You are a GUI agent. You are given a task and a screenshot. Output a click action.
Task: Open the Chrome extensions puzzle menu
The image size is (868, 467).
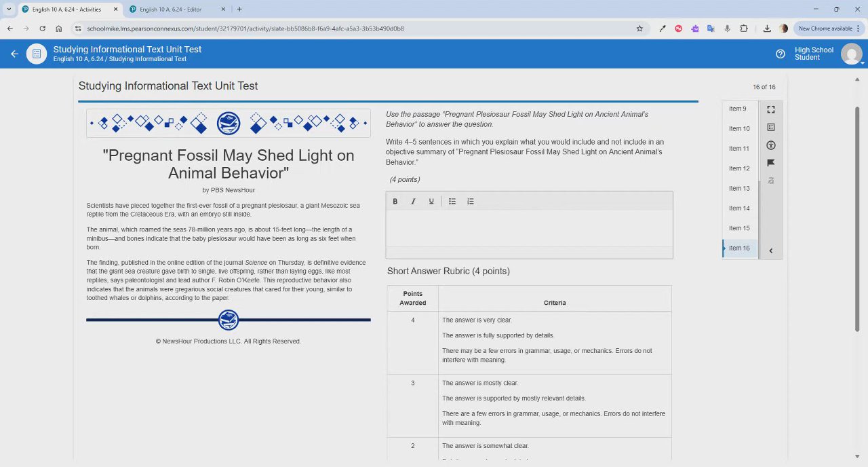click(x=744, y=29)
